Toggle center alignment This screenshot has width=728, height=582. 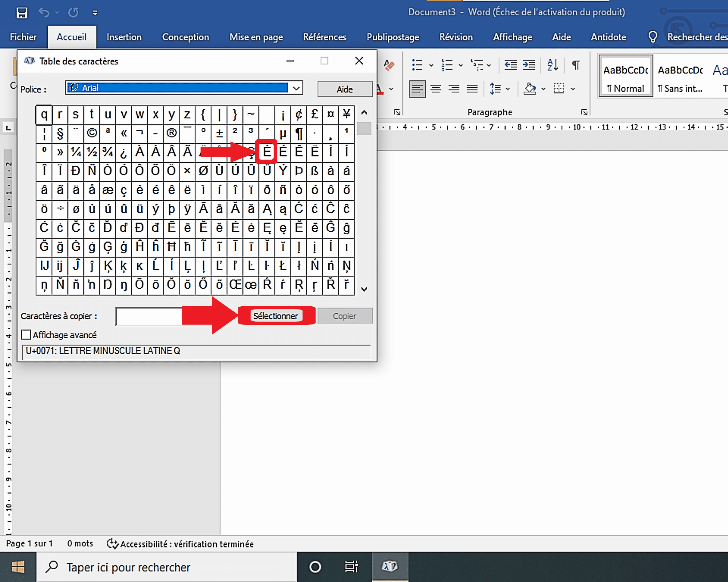436,89
